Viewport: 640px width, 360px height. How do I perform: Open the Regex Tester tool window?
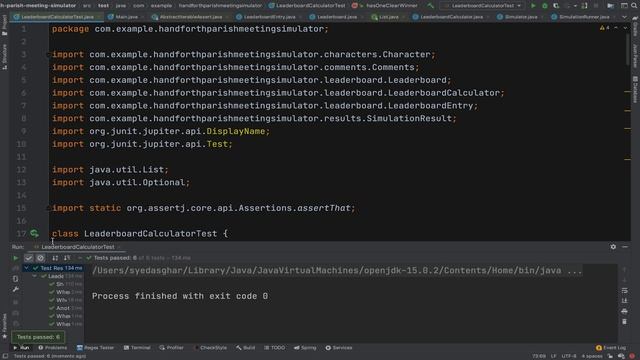tap(95, 348)
